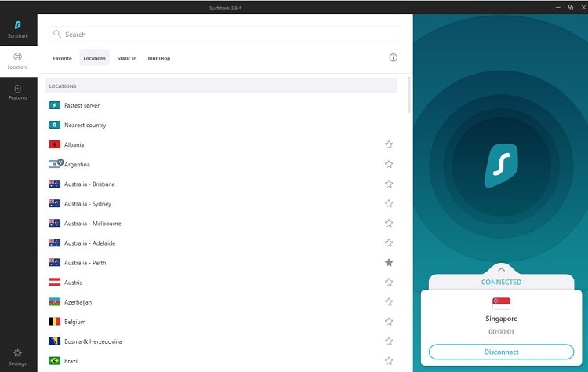Star Australia - Adelaide as favorite

tap(389, 243)
